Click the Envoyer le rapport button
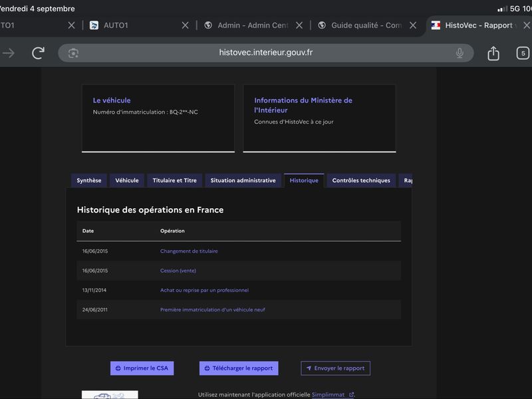The image size is (532, 399). click(336, 368)
